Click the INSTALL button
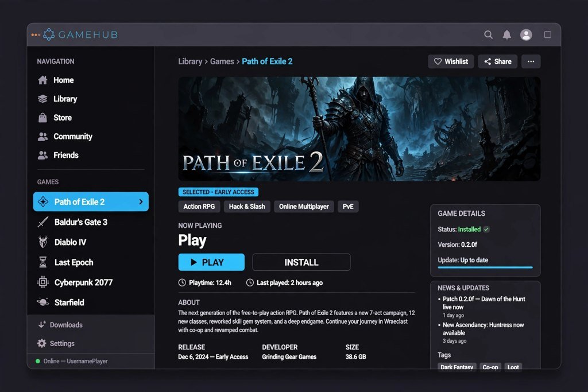Image resolution: width=588 pixels, height=392 pixels. coord(301,262)
